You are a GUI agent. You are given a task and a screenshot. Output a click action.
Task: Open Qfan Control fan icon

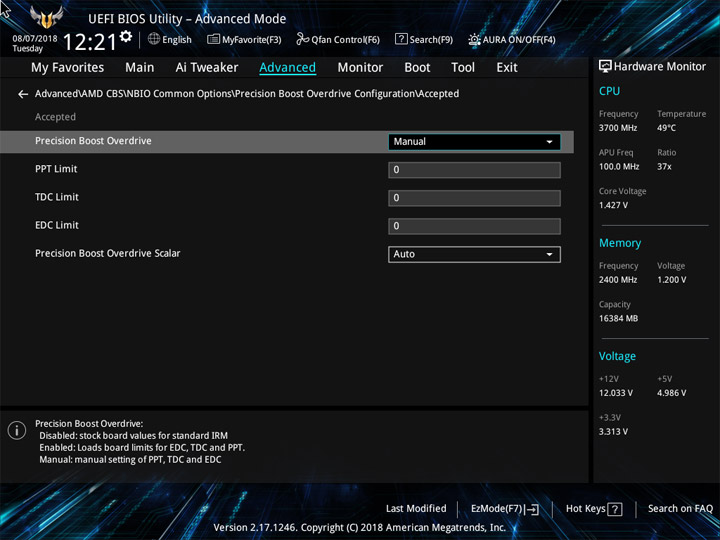coord(302,39)
